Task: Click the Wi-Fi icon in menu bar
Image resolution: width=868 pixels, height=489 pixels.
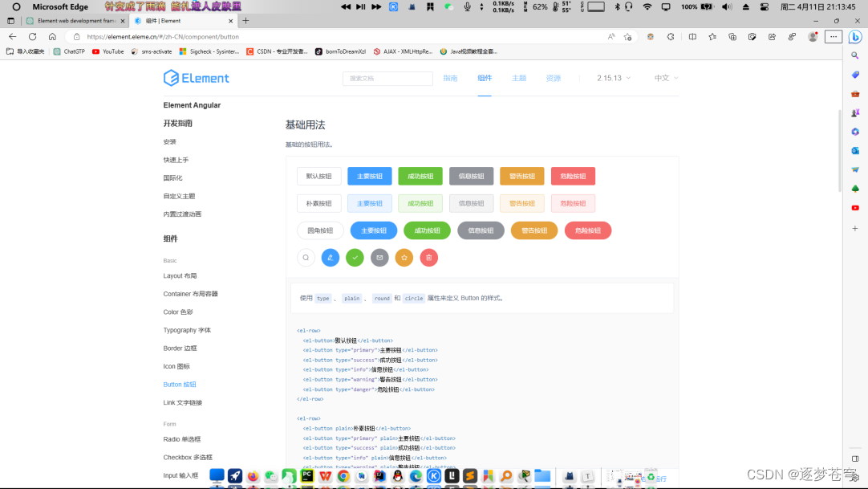Action: 647,6
